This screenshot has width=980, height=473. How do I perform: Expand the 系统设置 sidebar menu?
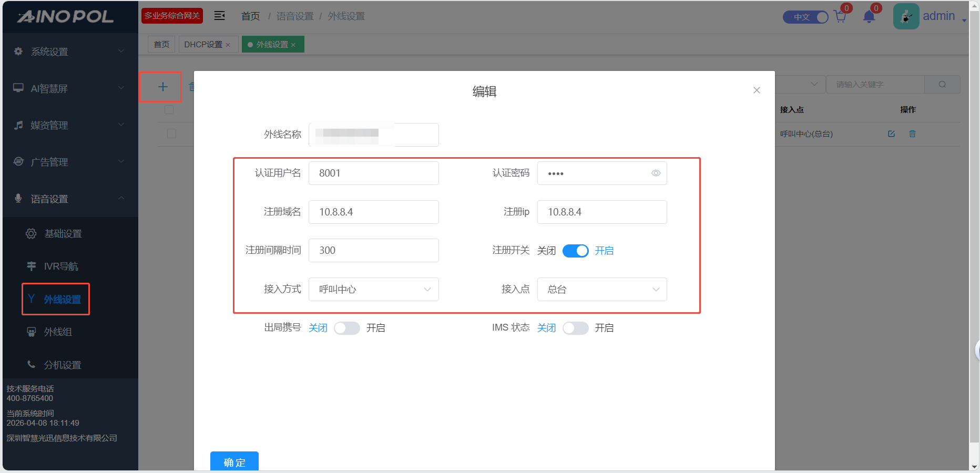[x=70, y=52]
